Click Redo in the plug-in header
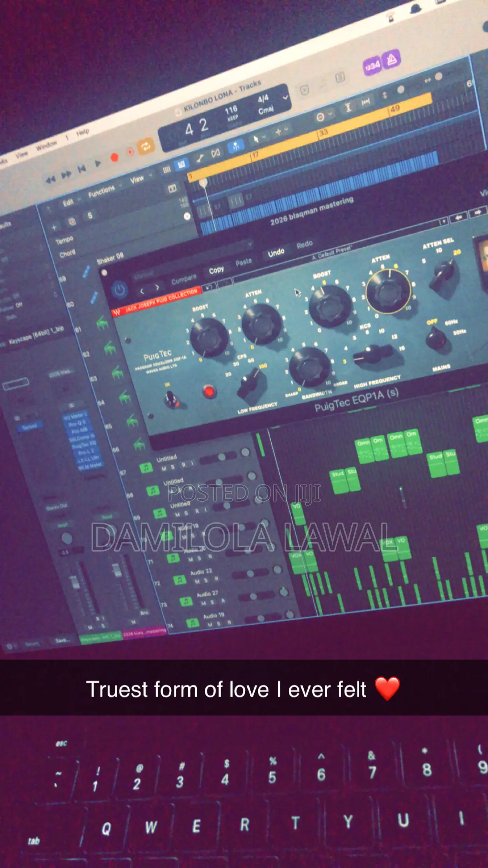Image resolution: width=488 pixels, height=868 pixels. 305,245
